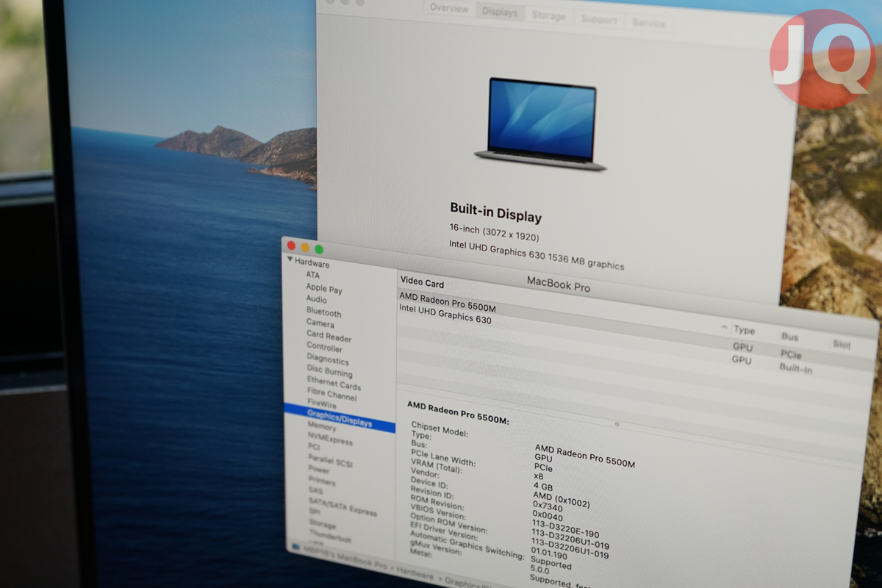This screenshot has width=882, height=588.
Task: Open the Camera hardware entry
Action: 320,323
